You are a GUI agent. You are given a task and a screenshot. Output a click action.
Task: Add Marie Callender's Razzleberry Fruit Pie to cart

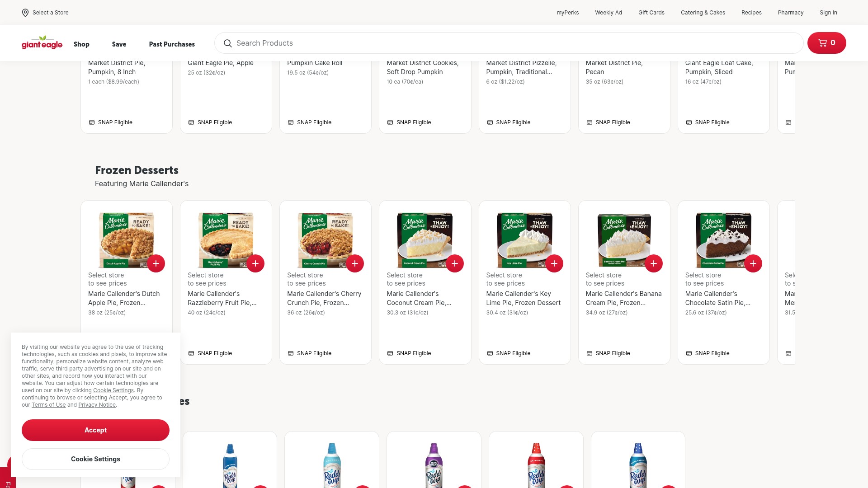tap(255, 263)
